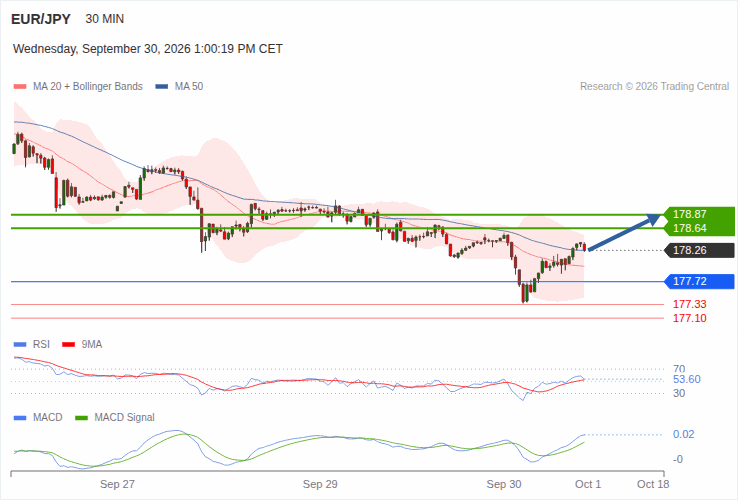Click the 177.33 red support label
Image resolution: width=738 pixels, height=500 pixels.
pos(690,304)
